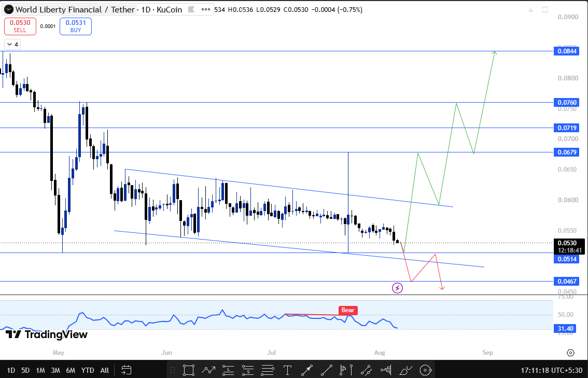The image size is (588, 378).
Task: Set the date range to All
Action: click(105, 370)
